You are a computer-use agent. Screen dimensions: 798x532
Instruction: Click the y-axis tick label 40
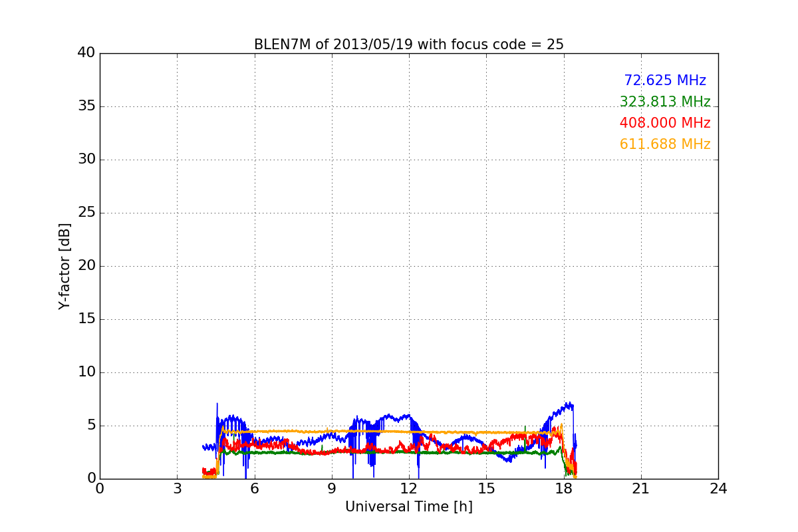coord(86,53)
